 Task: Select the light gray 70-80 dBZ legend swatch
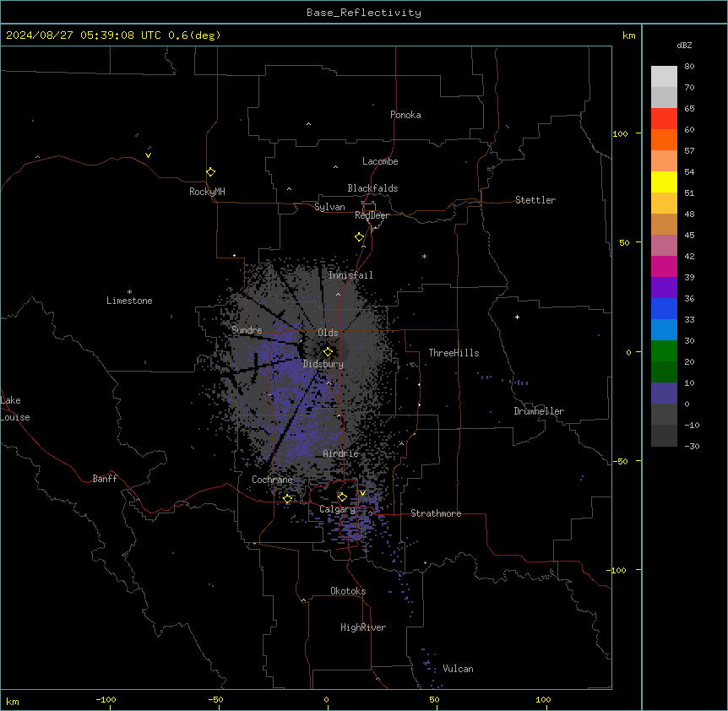664,77
